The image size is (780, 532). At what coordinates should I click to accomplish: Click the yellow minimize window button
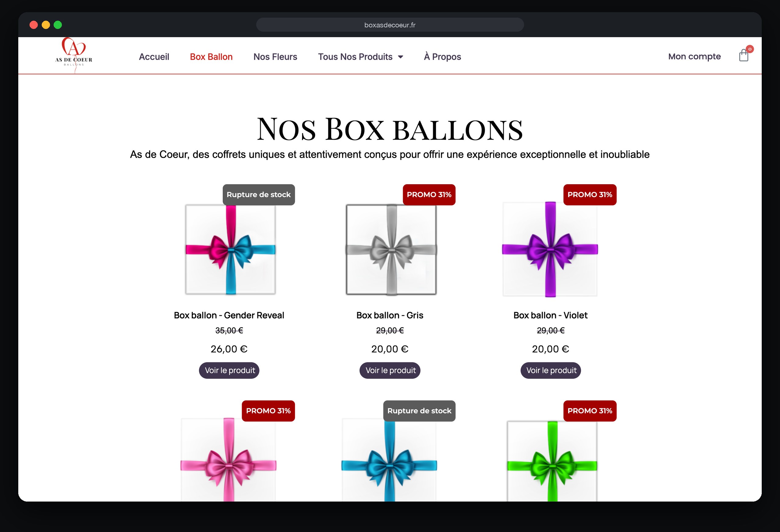pyautogui.click(x=46, y=25)
